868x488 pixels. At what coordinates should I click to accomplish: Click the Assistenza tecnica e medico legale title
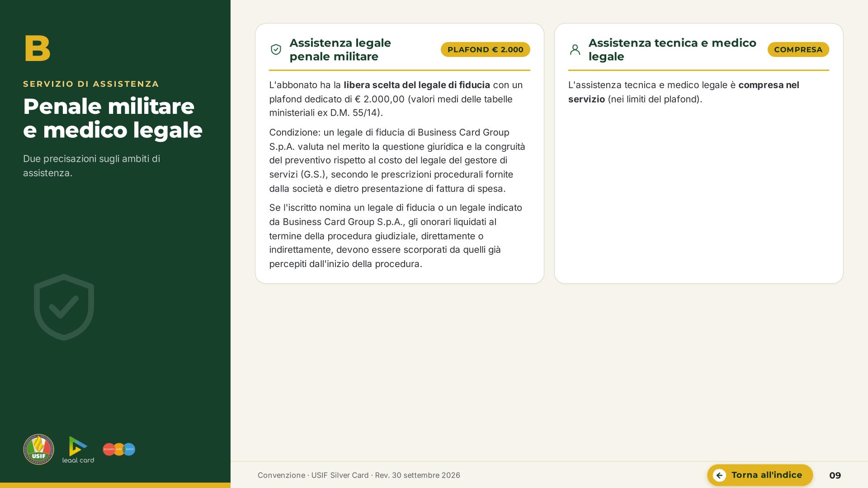[672, 50]
